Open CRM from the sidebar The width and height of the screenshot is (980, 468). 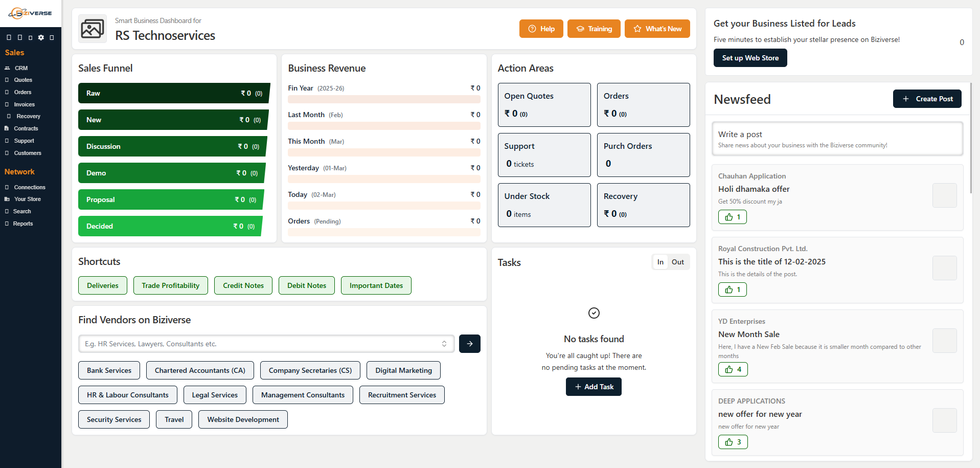21,68
